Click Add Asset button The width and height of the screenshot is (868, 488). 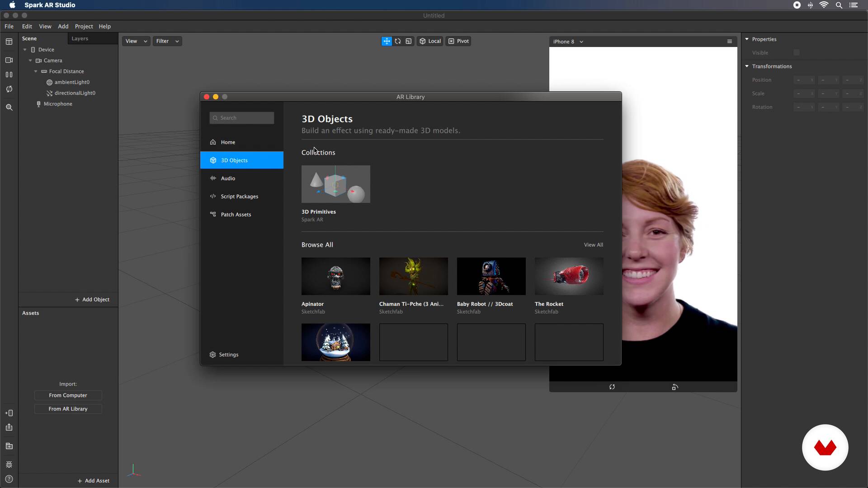94,481
